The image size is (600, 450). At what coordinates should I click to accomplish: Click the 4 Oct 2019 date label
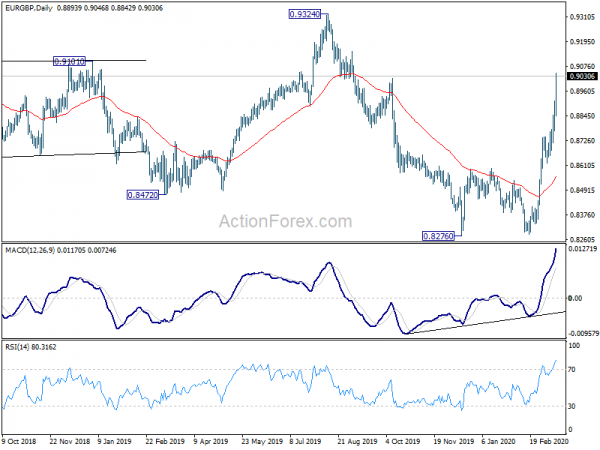403,441
